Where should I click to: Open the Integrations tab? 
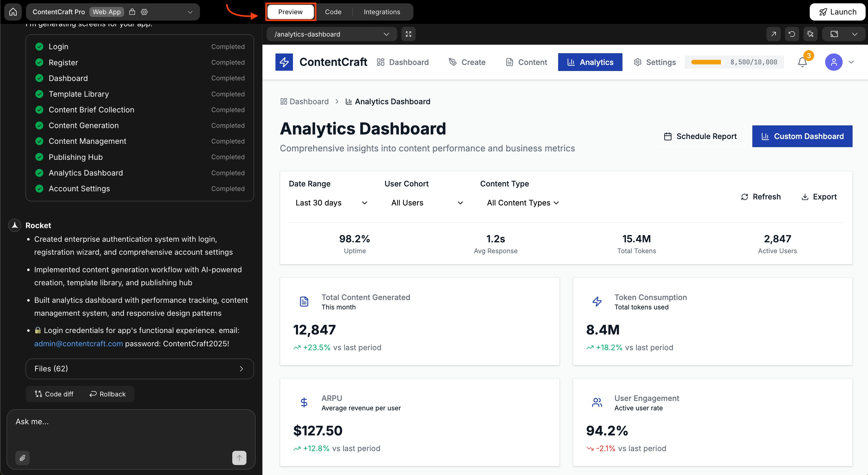coord(382,11)
